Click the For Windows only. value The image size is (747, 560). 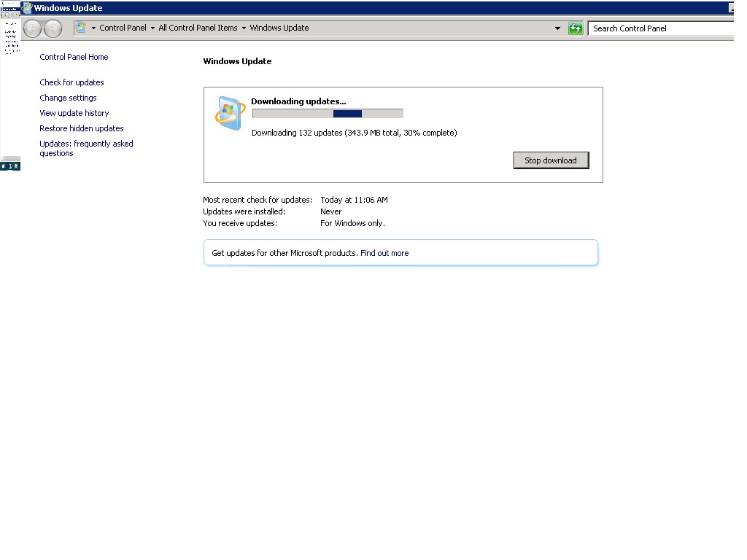point(352,223)
